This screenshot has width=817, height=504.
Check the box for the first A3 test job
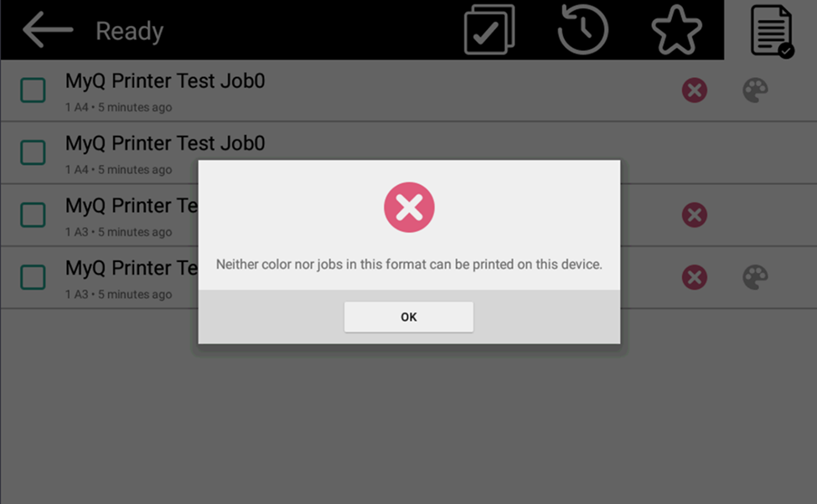(x=33, y=214)
